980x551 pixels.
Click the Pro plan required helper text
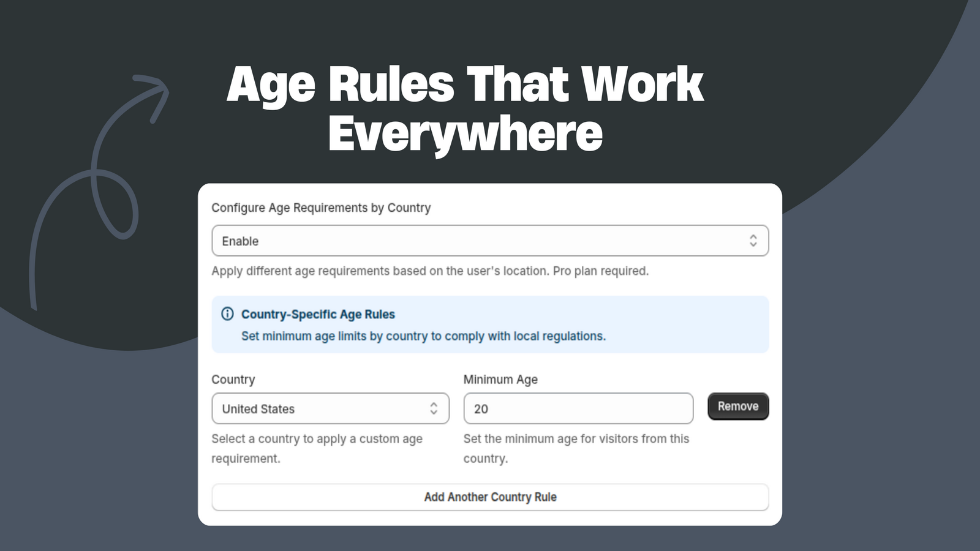click(x=430, y=271)
